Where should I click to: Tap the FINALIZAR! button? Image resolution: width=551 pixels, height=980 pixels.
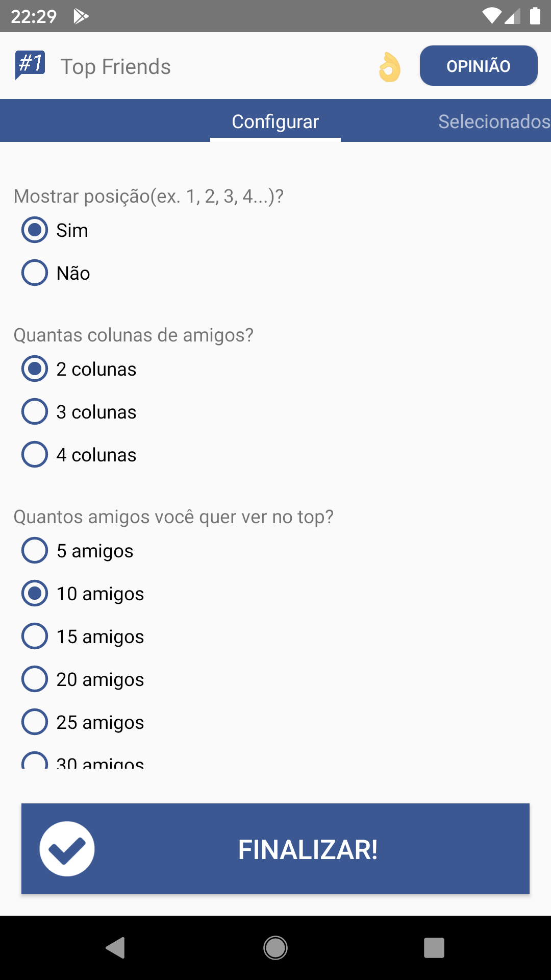click(307, 849)
